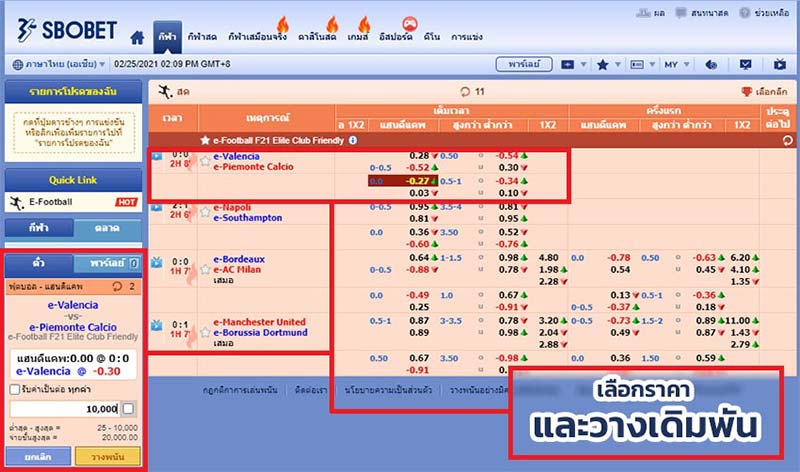The image size is (800, 472).
Task: Open TV icon for e-Manchester United match
Action: click(157, 325)
